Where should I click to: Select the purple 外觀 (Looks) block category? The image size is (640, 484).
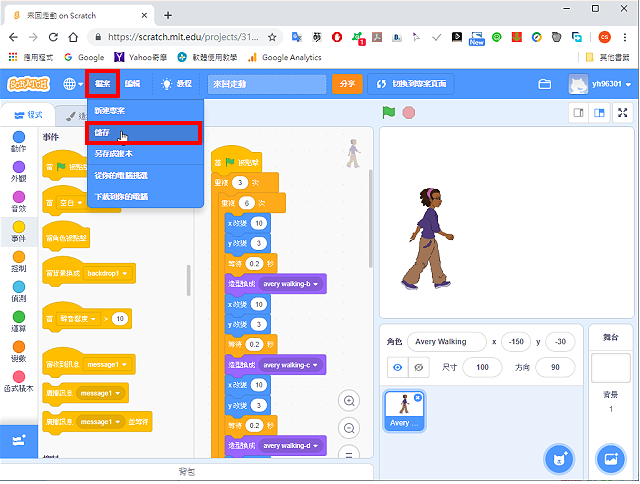(19, 171)
